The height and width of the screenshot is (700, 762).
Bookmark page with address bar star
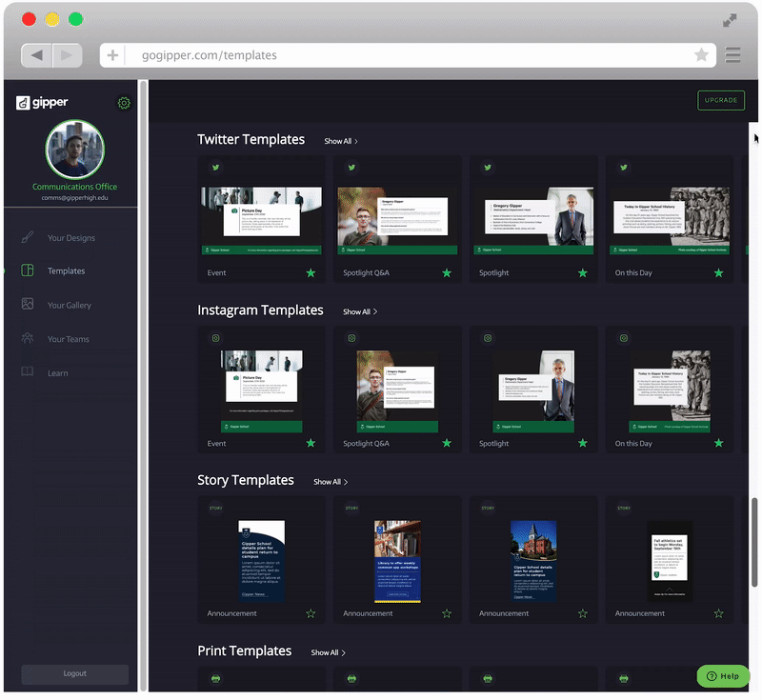pos(701,55)
